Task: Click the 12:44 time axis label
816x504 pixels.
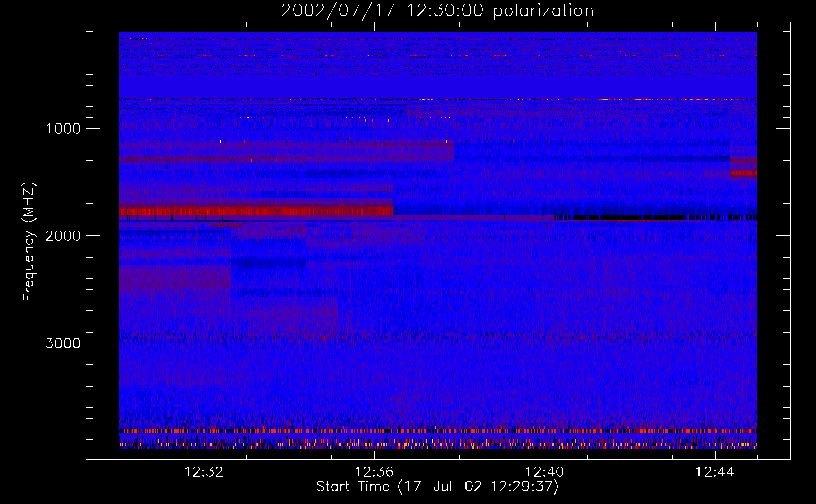Action: [715, 472]
